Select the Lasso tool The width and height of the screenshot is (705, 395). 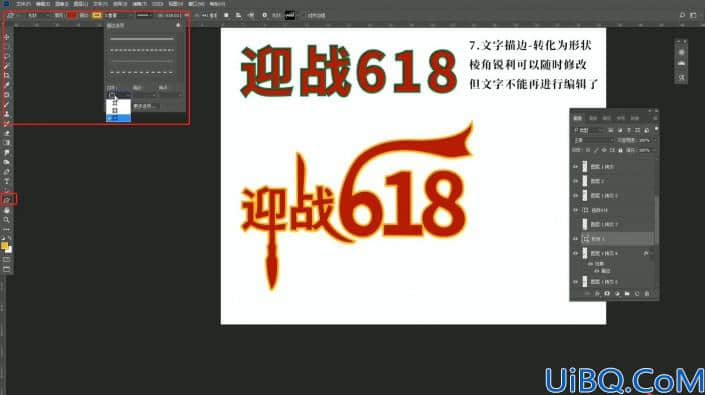click(6, 57)
